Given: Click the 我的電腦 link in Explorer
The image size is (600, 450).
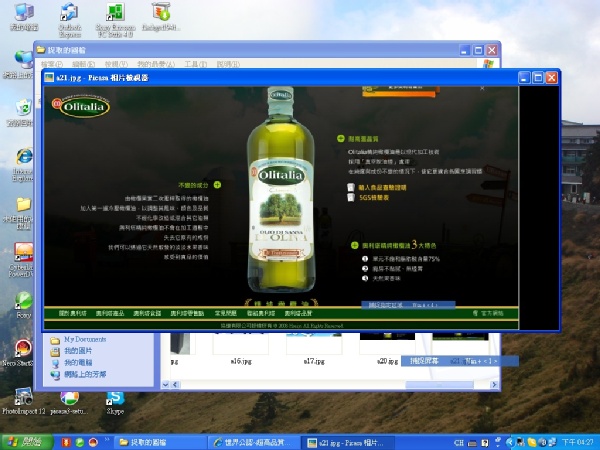Looking at the screenshot, I should (x=78, y=362).
